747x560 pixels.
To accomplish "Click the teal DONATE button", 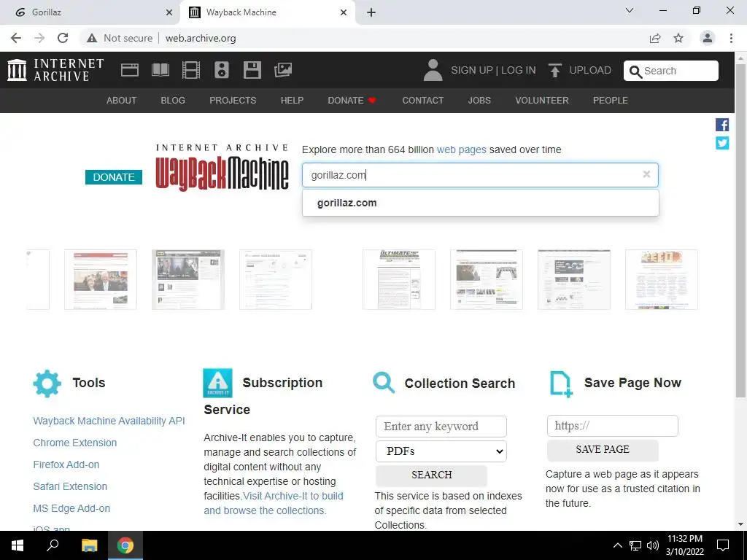I will pos(114,177).
